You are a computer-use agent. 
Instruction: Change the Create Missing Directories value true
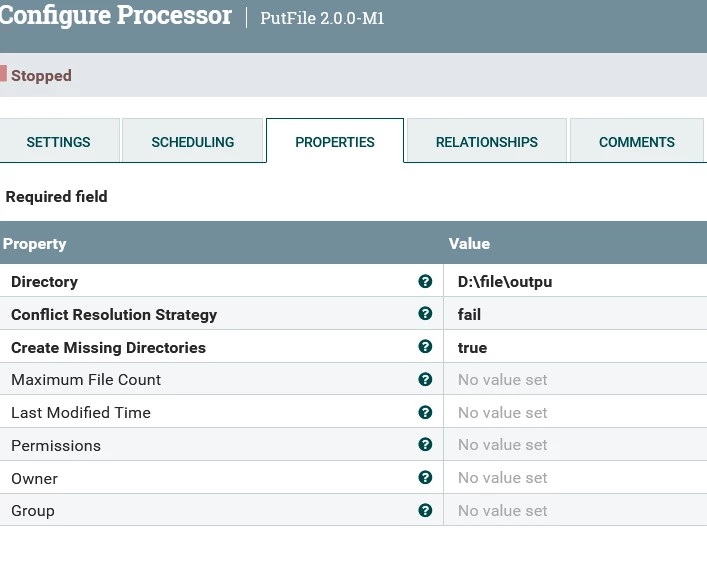[x=575, y=347]
